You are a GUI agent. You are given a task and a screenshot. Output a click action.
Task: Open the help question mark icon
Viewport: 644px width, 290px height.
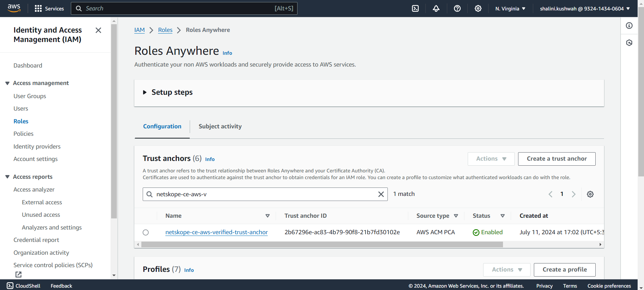click(457, 8)
